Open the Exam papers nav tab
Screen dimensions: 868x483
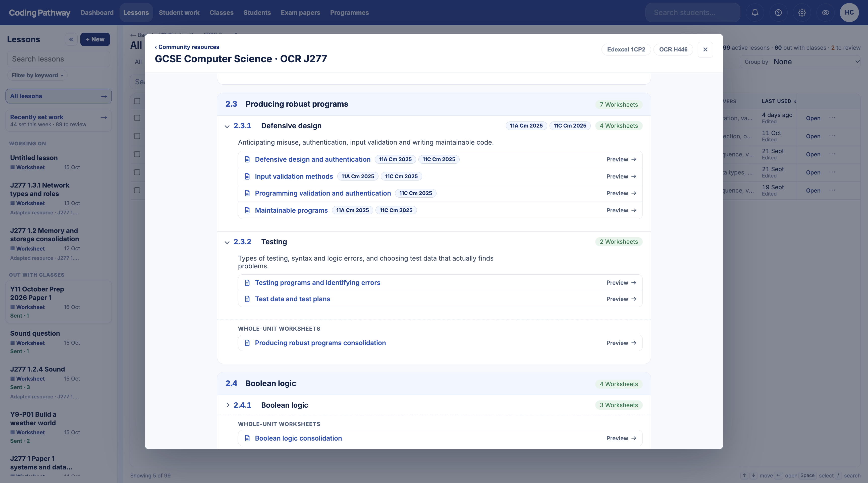click(300, 13)
